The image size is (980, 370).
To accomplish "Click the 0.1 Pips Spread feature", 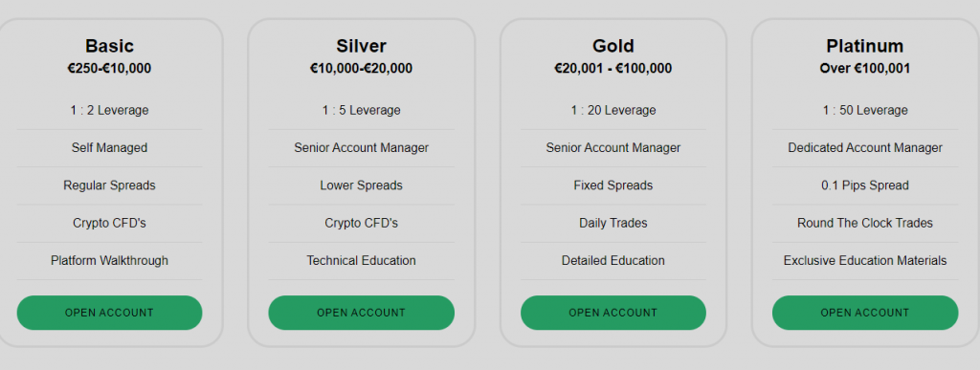I will pos(865,185).
